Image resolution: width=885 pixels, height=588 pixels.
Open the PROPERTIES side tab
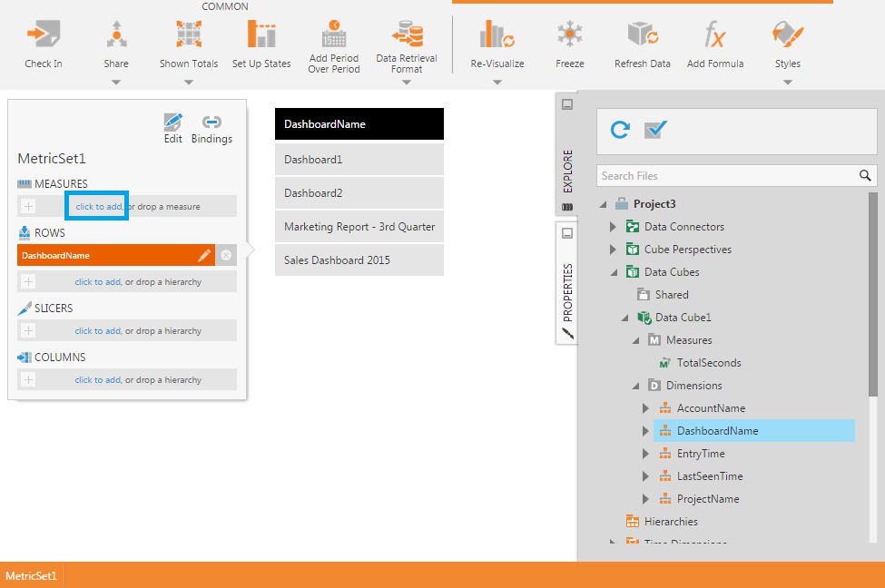pos(567,293)
